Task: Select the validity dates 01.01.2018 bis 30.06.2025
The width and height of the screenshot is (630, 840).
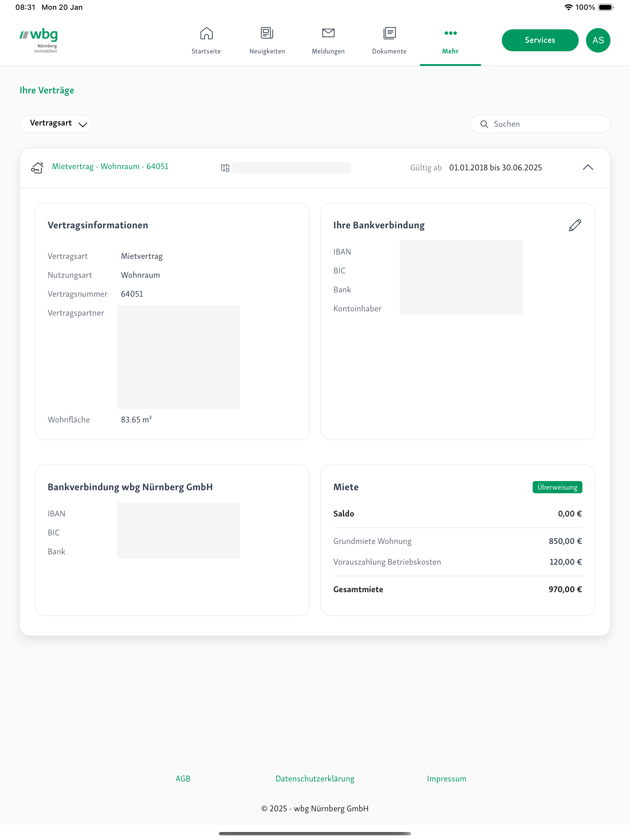Action: [495, 168]
